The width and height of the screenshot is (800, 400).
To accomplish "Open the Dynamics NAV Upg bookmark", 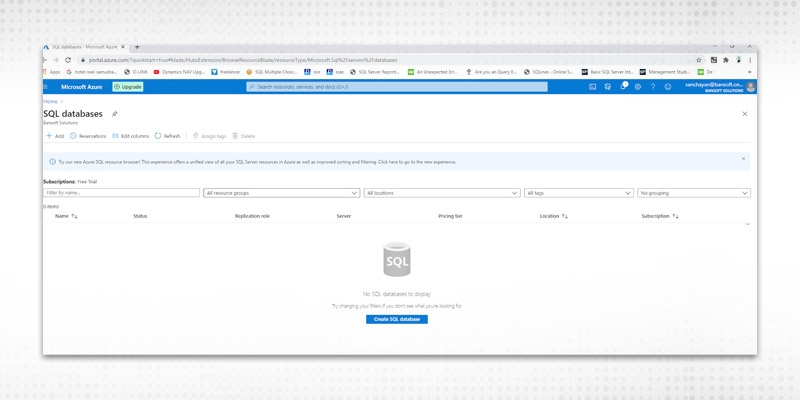I will [179, 72].
